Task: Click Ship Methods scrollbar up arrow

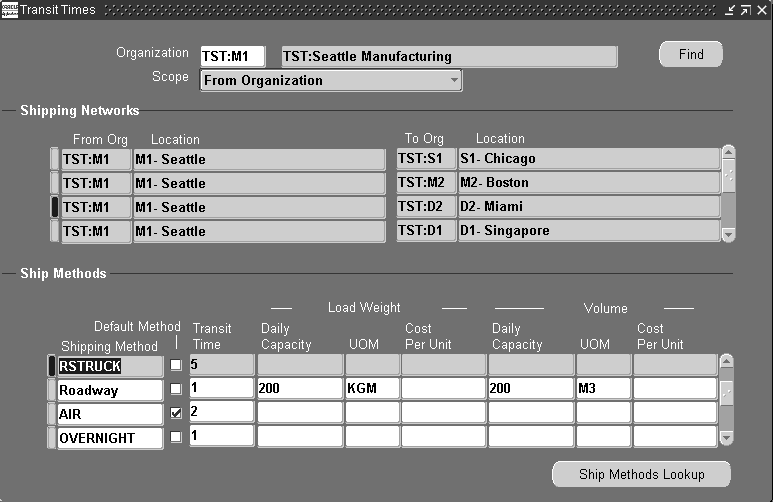Action: tap(726, 361)
